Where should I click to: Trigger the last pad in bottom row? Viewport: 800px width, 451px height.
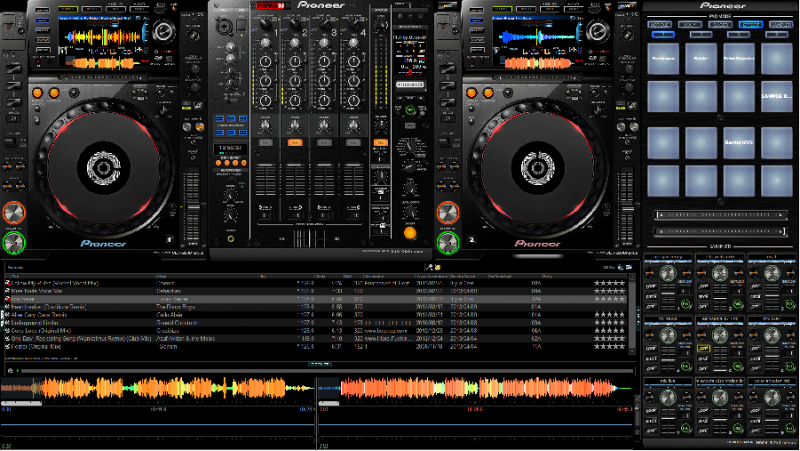click(777, 181)
